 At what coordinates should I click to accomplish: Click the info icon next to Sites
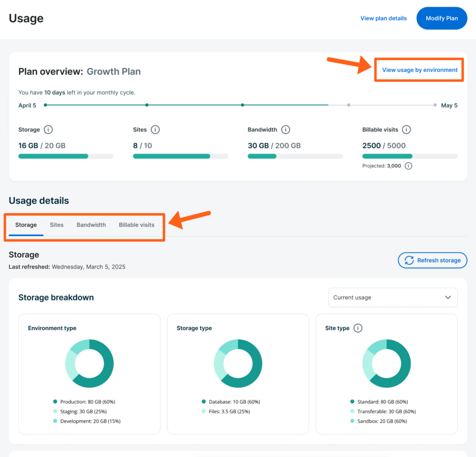(155, 129)
